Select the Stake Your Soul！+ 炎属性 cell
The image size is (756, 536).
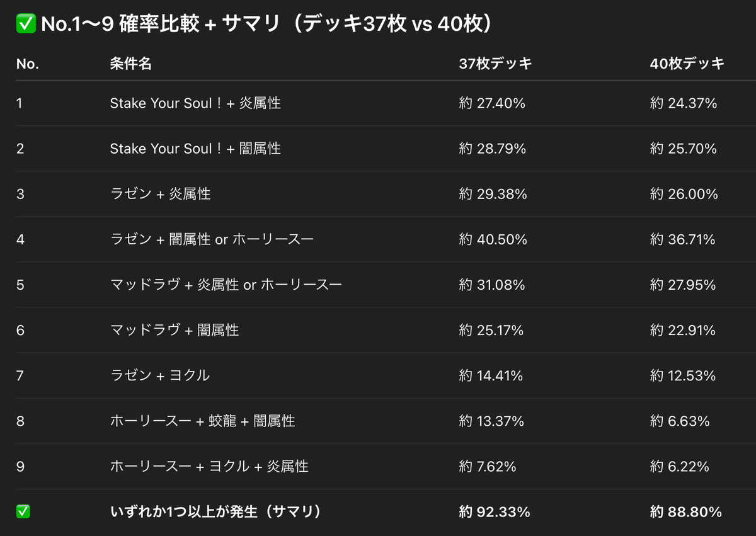tap(195, 103)
